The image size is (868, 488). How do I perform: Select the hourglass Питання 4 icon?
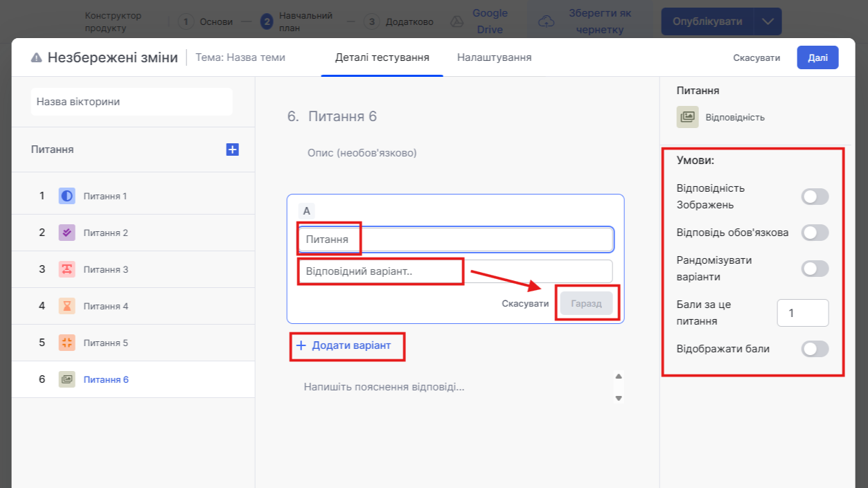point(67,306)
